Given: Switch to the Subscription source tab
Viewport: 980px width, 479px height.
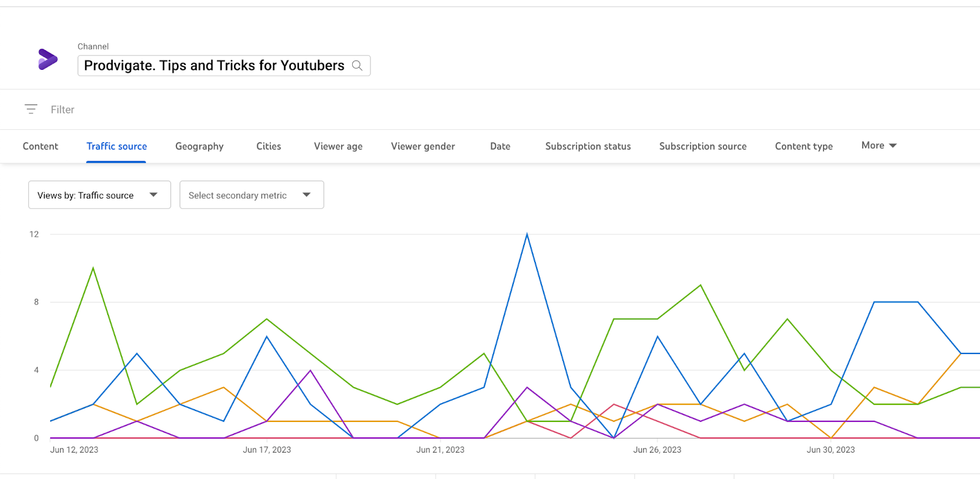Looking at the screenshot, I should [x=703, y=146].
